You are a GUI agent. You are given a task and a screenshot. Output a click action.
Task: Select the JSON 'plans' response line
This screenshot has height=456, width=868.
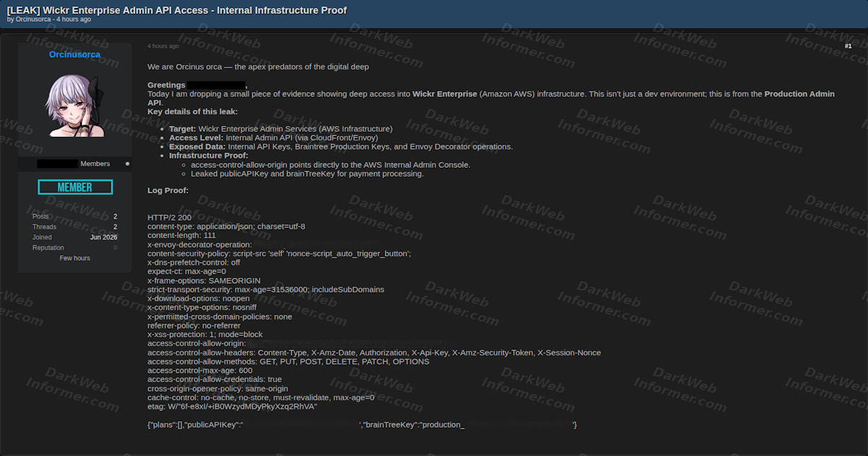coord(362,424)
